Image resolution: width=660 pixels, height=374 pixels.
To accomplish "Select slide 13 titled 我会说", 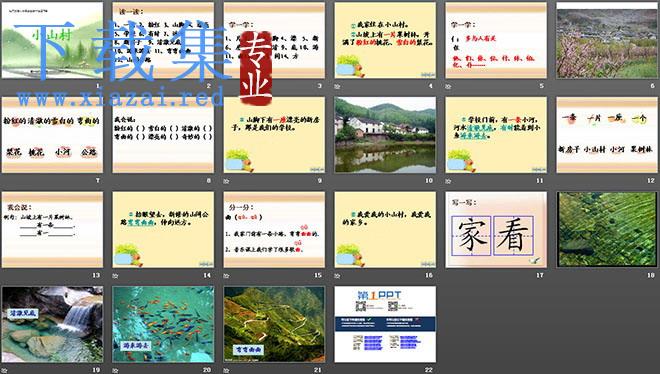I will point(52,230).
